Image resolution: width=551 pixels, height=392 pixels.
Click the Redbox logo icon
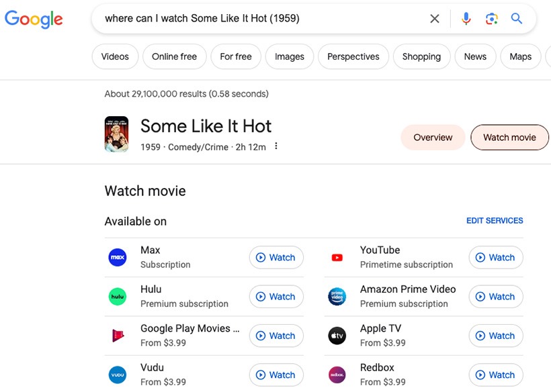click(337, 375)
